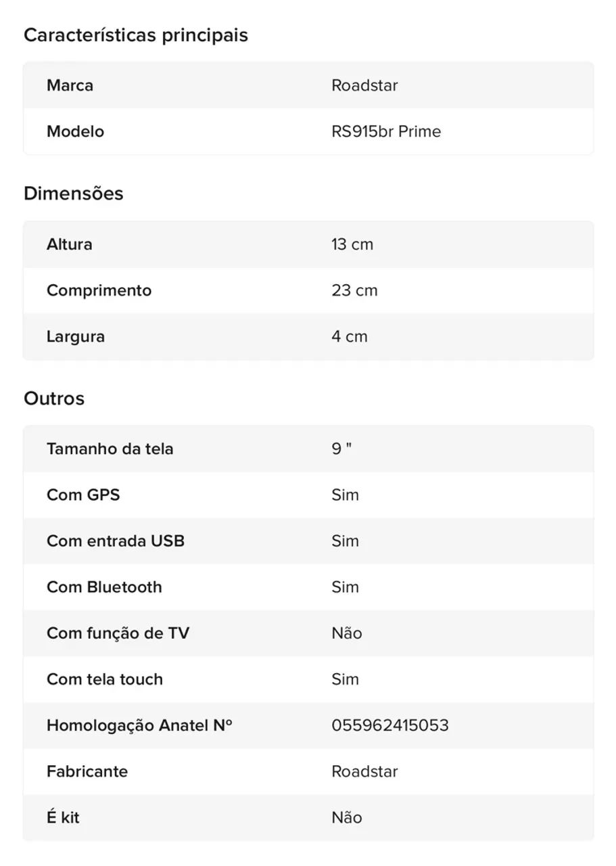The width and height of the screenshot is (616, 866).
Task: Click the Roadstar brand value
Action: click(364, 85)
